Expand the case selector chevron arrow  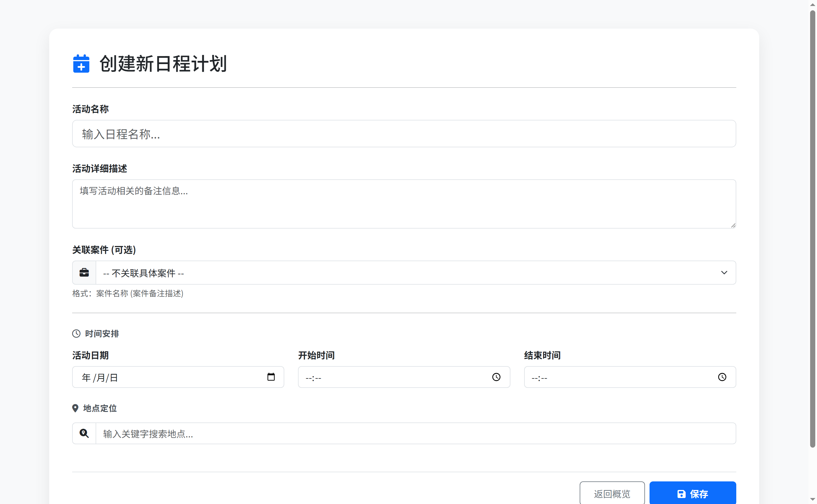click(724, 273)
